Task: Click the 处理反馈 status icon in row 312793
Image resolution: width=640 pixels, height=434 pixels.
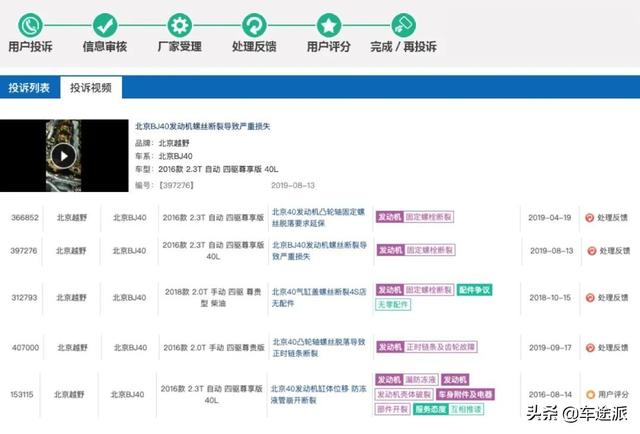Action: click(590, 298)
